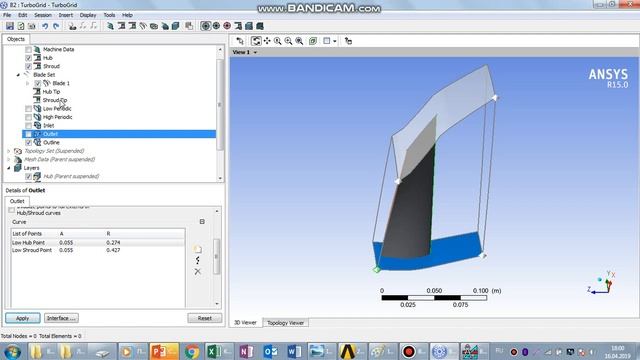
Task: Click the Redo toolbar arrow
Action: [56, 26]
